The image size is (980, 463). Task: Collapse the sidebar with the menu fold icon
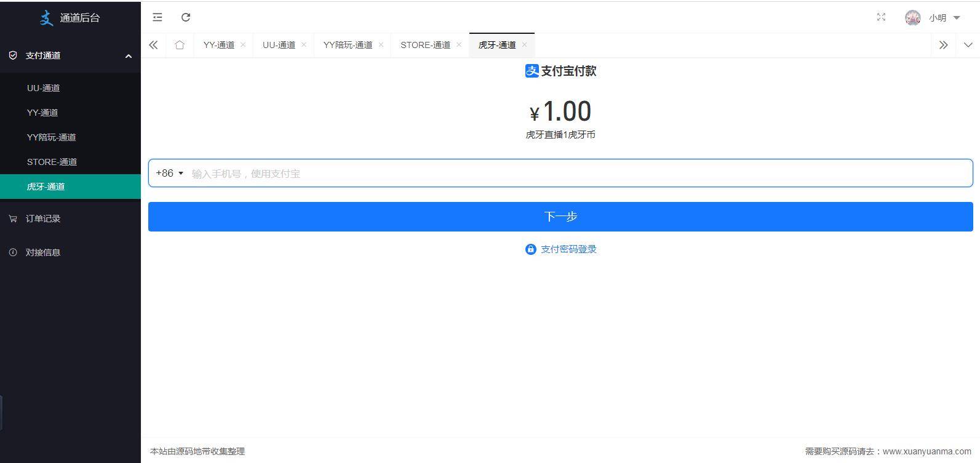157,17
